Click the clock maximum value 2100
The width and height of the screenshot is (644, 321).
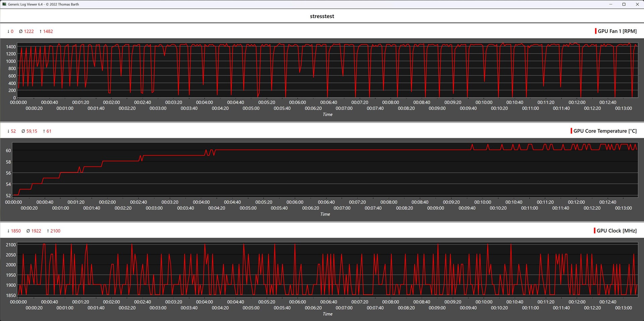[x=55, y=231]
